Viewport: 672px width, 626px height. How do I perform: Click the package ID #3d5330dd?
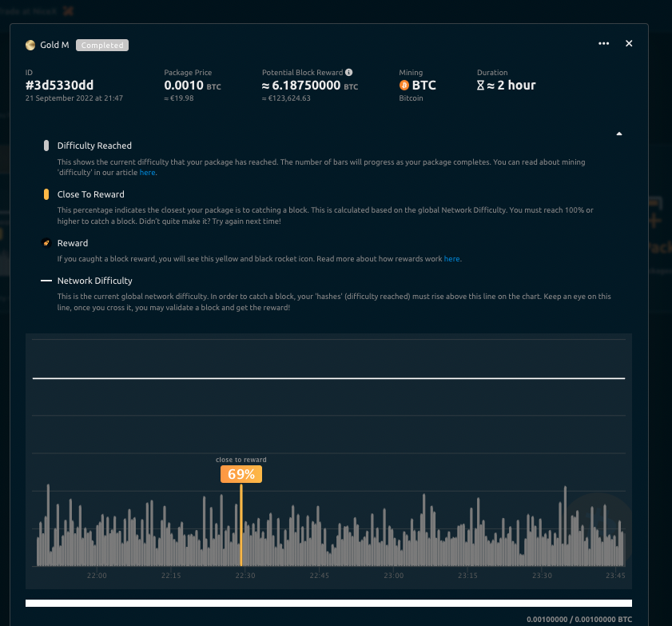tap(61, 86)
